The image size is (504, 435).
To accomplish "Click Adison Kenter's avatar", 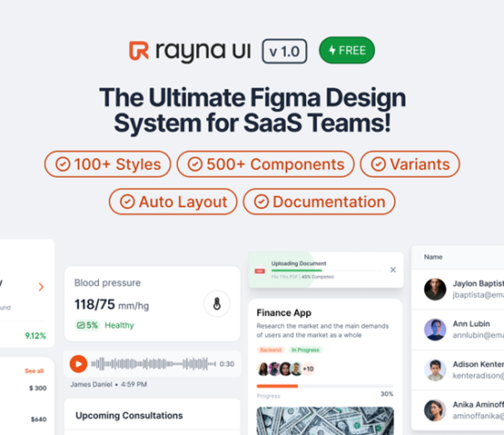I will (x=435, y=370).
